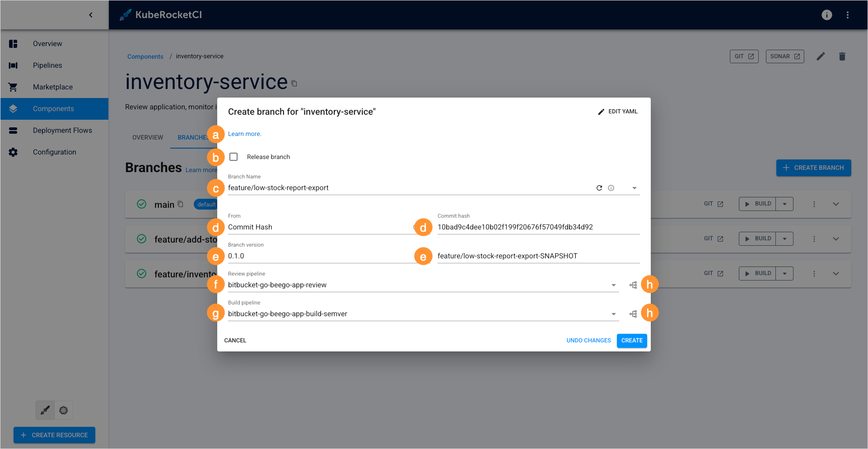Click the refresh icon in Branch Name field
The height and width of the screenshot is (449, 868).
[x=599, y=188]
